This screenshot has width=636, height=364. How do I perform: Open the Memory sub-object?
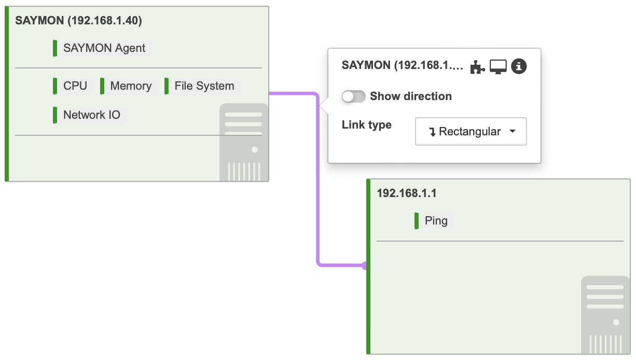pos(129,86)
